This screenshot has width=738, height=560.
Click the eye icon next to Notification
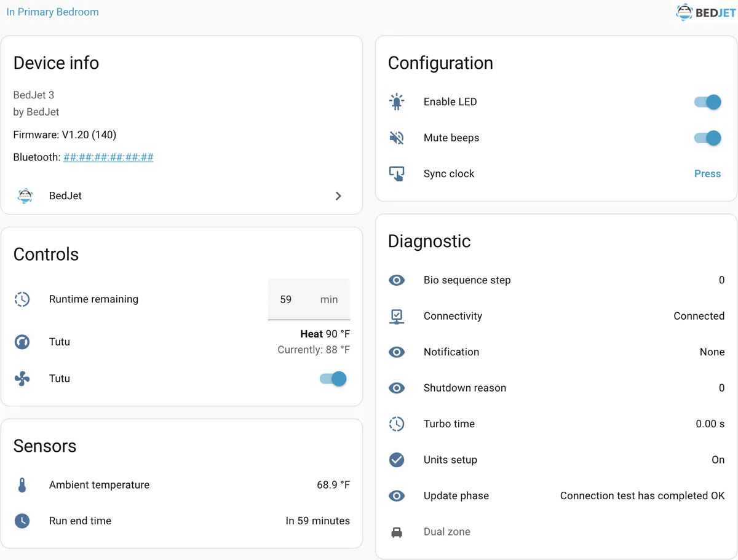click(397, 352)
